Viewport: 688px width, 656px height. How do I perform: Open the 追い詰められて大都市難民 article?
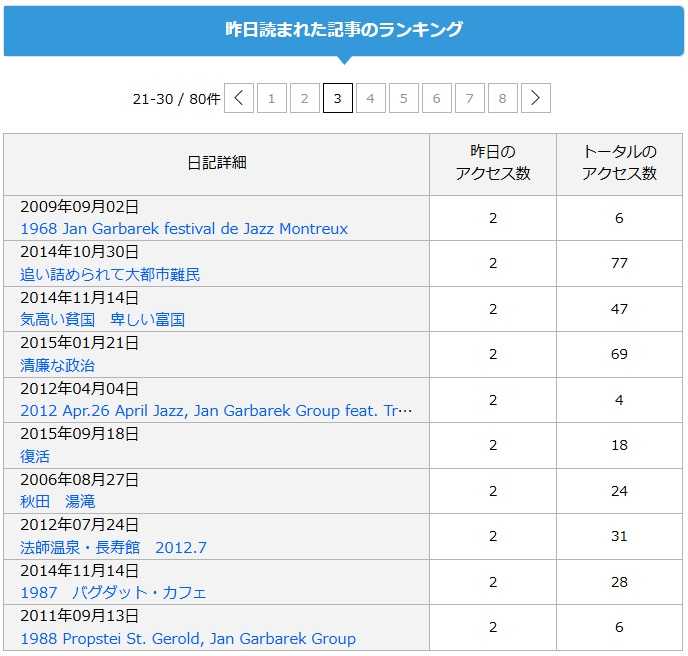pyautogui.click(x=110, y=274)
